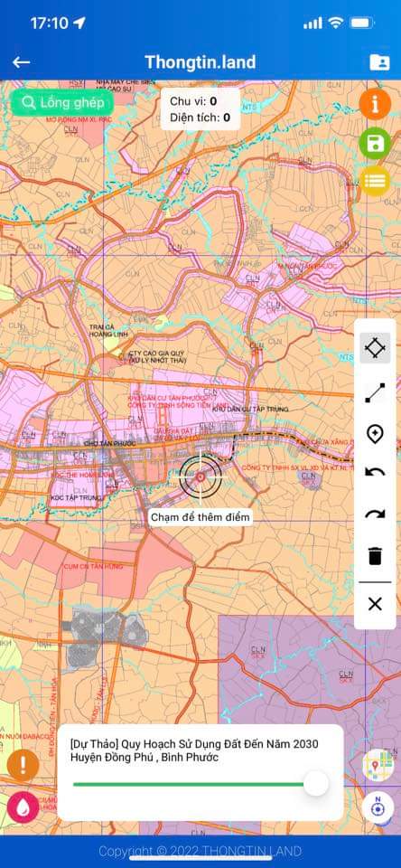
Task: Close the measurement toolbar with X
Action: point(375,604)
